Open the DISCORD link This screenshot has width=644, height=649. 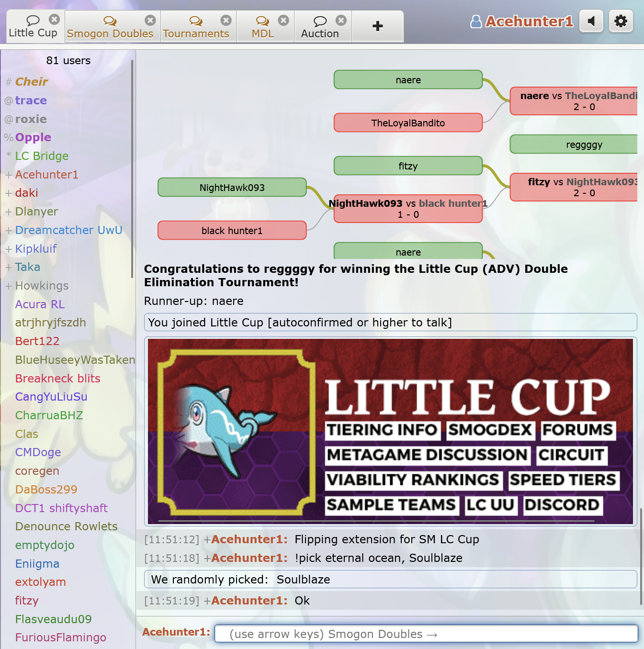pos(562,504)
